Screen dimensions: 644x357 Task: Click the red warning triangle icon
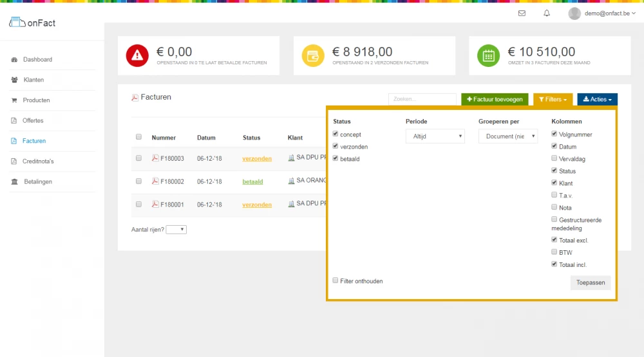pyautogui.click(x=137, y=56)
